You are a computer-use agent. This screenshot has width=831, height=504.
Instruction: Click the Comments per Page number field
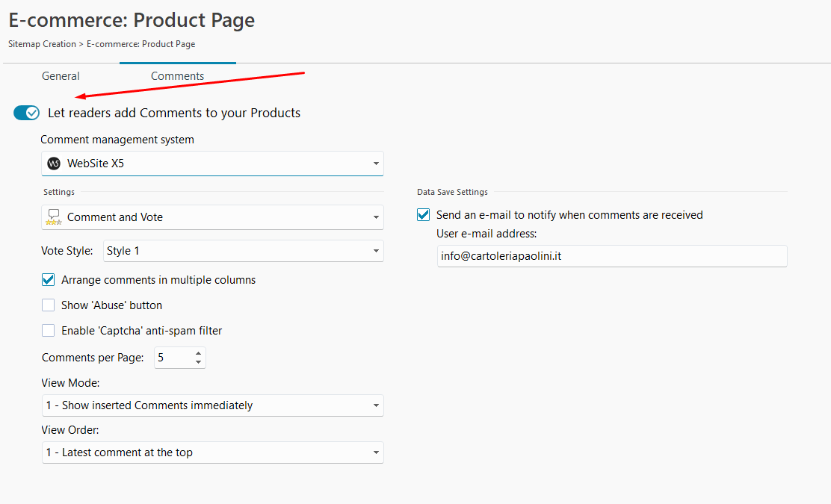point(172,358)
